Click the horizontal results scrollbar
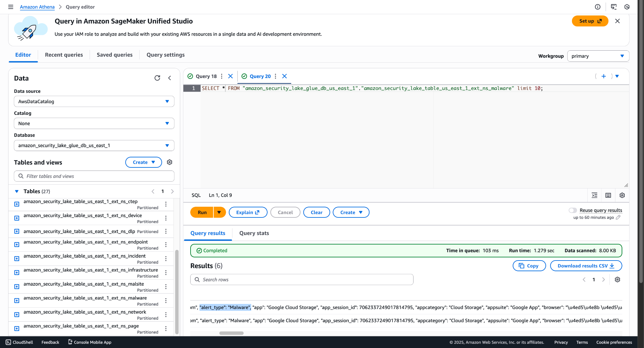644x348 pixels. pyautogui.click(x=231, y=333)
